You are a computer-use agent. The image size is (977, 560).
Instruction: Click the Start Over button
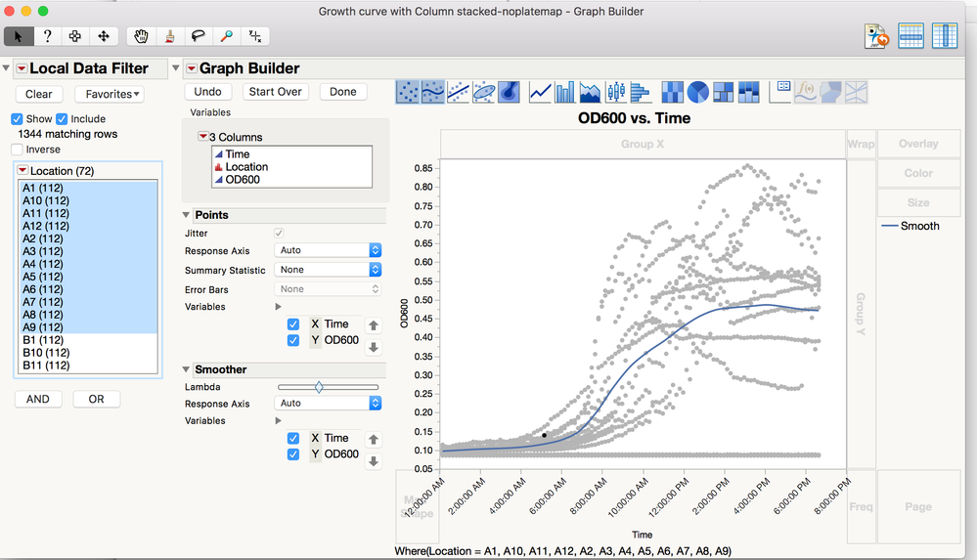coord(275,91)
